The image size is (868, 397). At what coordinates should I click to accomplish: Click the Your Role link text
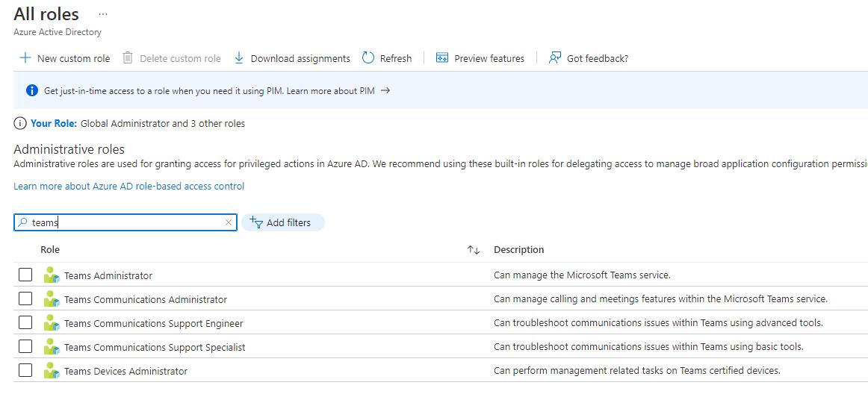54,123
